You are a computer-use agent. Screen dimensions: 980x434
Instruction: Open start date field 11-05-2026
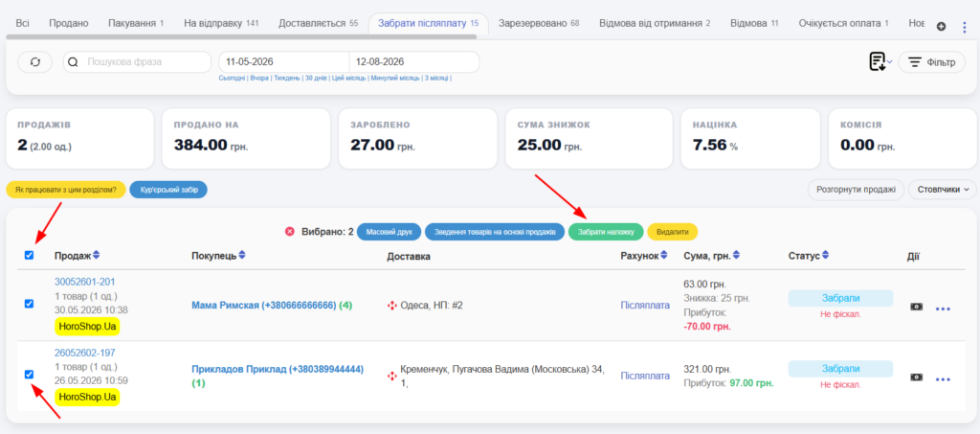(x=283, y=62)
